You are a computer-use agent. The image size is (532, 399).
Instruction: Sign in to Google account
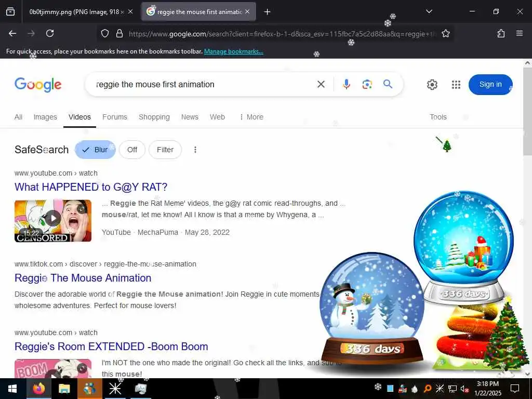490,85
